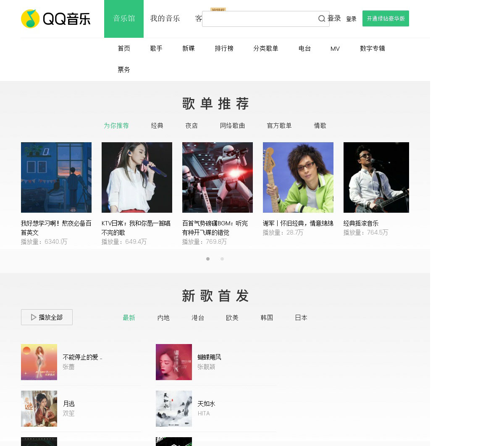Go to the second carousel page dot

pyautogui.click(x=222, y=259)
